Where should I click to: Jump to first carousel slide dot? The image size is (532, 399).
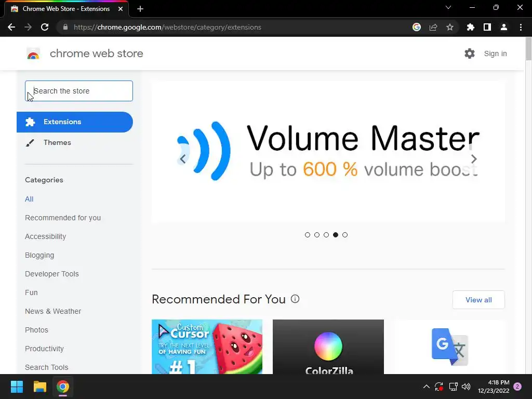(x=308, y=235)
